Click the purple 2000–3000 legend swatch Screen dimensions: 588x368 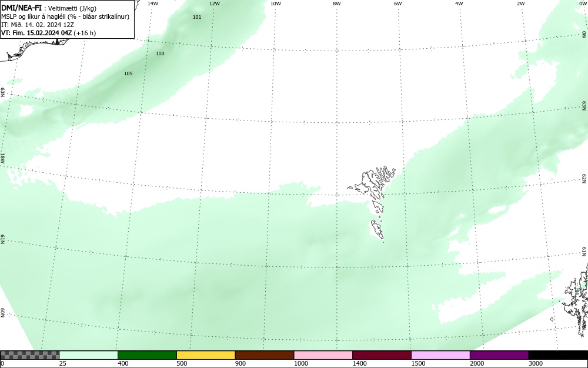coord(499,355)
